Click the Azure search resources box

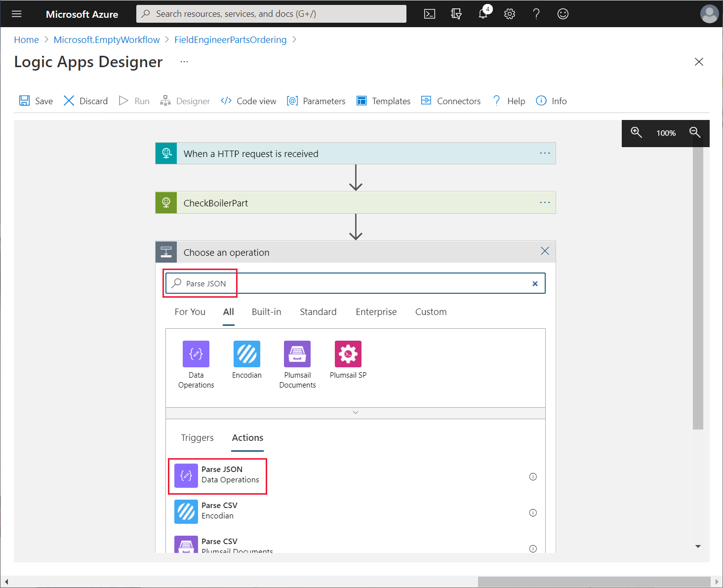coord(271,14)
